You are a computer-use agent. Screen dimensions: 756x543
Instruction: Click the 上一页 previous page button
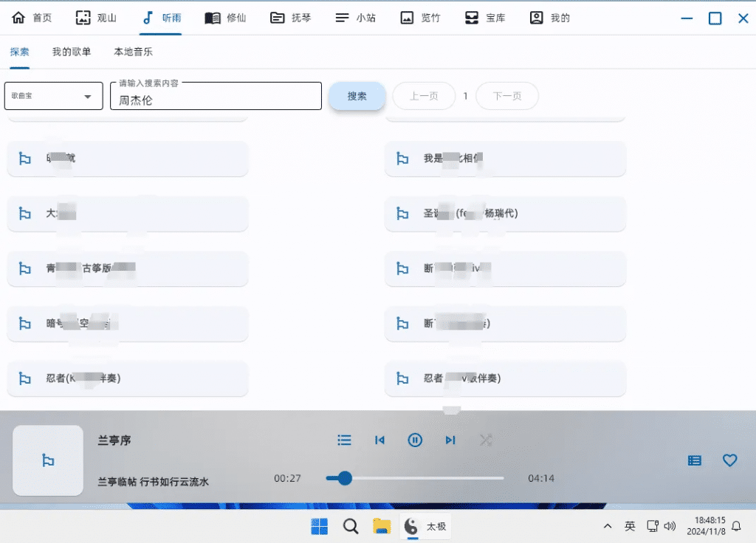424,96
